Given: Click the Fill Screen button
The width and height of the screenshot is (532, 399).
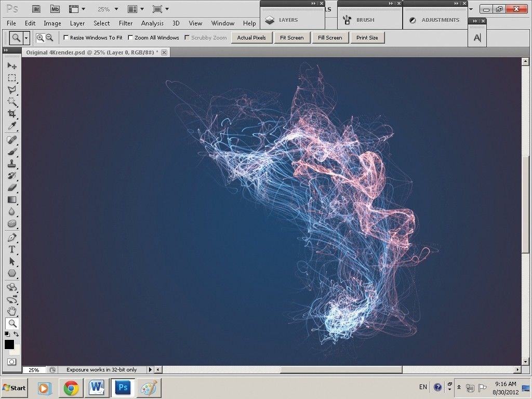Looking at the screenshot, I should [x=330, y=37].
